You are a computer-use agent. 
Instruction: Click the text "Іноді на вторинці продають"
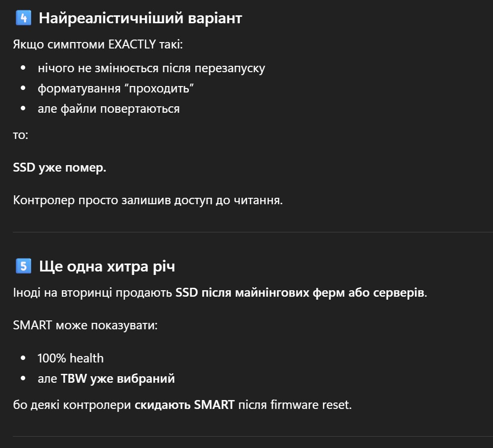click(x=93, y=292)
